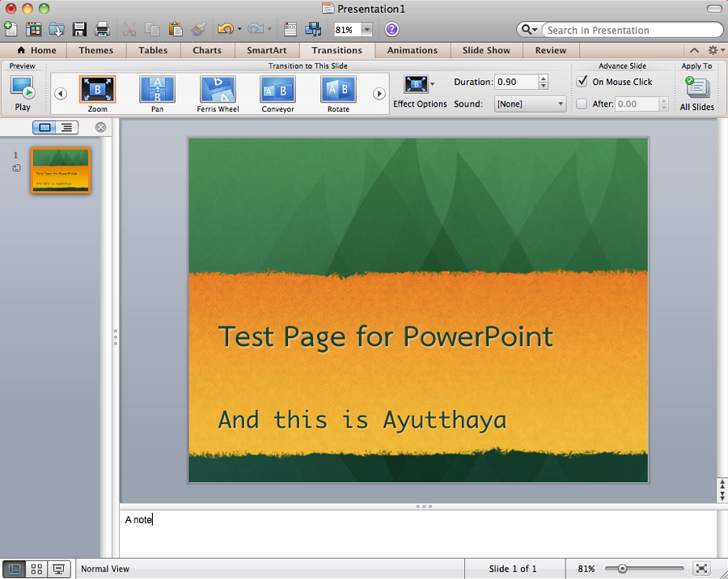Screen dimensions: 728x579
Task: Apply transition to All Slides
Action: [x=697, y=94]
